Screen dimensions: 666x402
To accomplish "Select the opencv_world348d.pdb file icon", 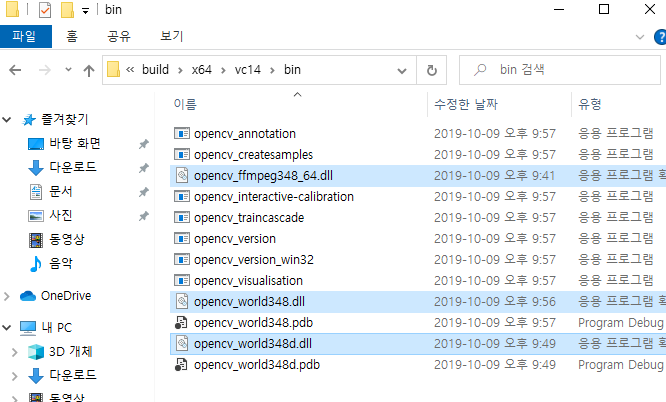I will click(x=181, y=365).
